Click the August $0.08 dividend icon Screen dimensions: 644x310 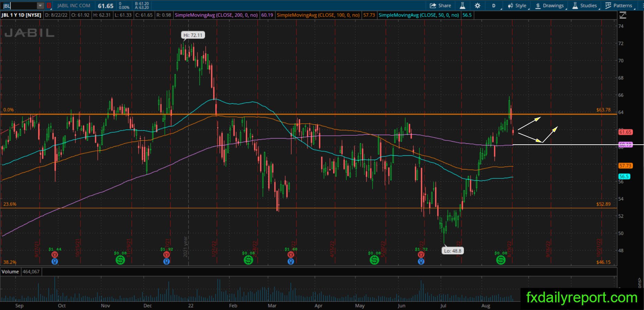(501, 260)
